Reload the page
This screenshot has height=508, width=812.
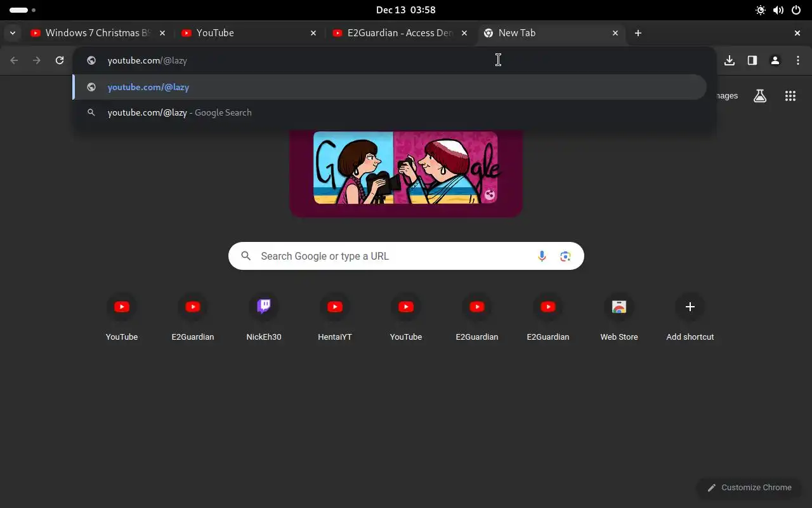pyautogui.click(x=60, y=60)
